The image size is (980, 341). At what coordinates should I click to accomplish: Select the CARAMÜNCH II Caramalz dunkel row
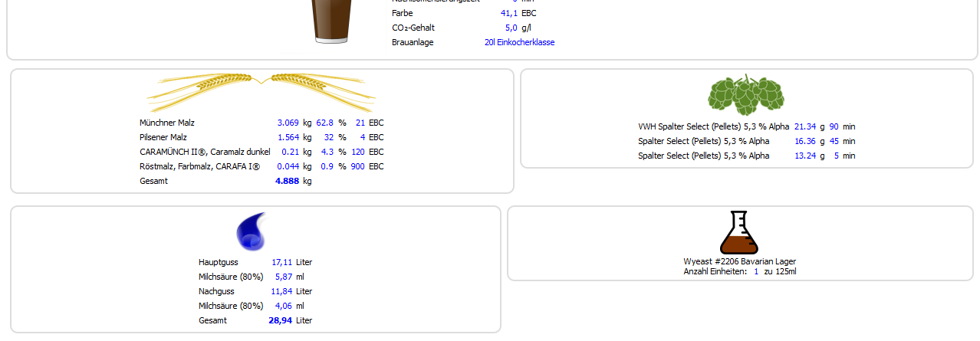pos(205,152)
